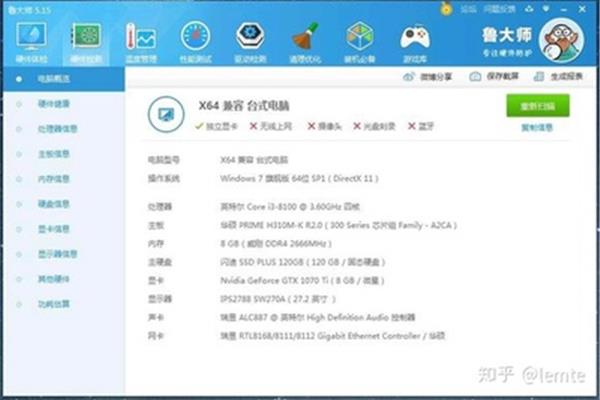Click the RTL8168 Gigabit Ethernet value
The width and height of the screenshot is (600, 400).
tap(333, 336)
